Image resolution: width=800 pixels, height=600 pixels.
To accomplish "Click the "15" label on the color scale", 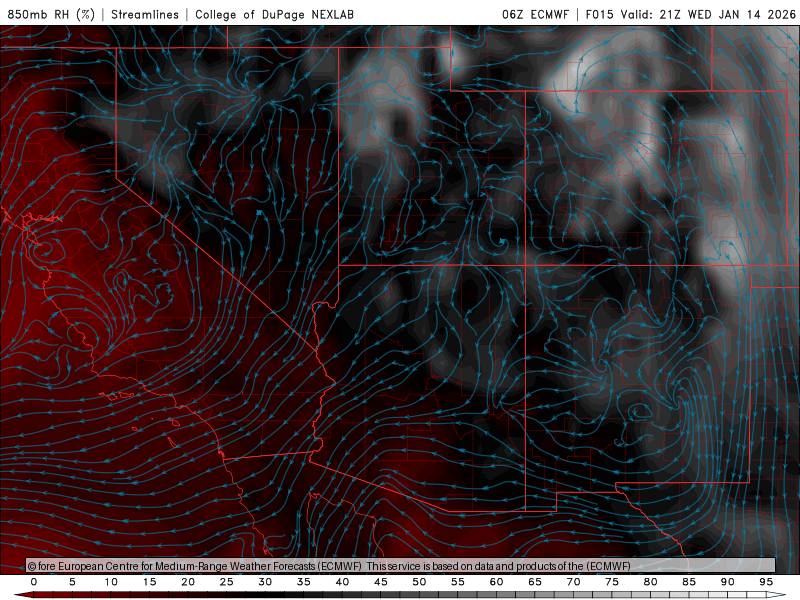I will click(x=149, y=582).
